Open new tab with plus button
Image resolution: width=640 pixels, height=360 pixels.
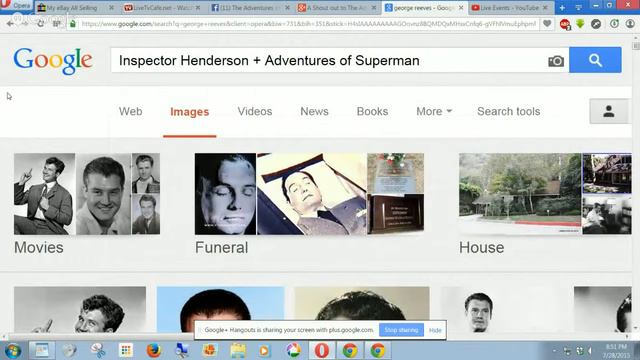click(x=562, y=8)
